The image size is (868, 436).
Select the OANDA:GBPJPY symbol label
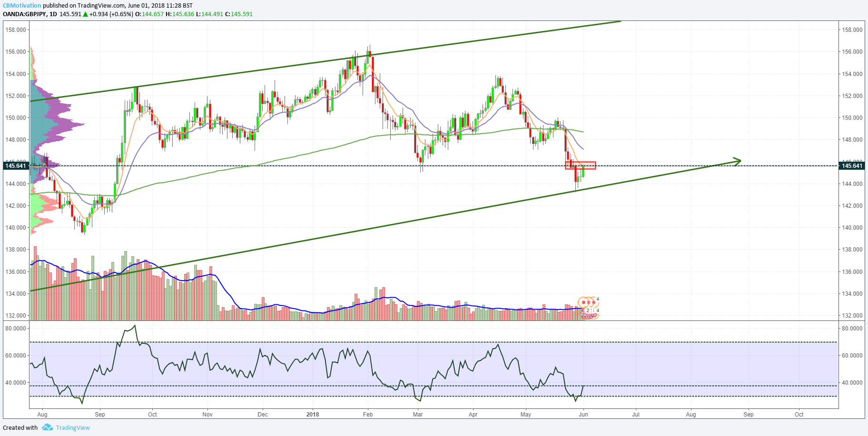click(x=24, y=14)
